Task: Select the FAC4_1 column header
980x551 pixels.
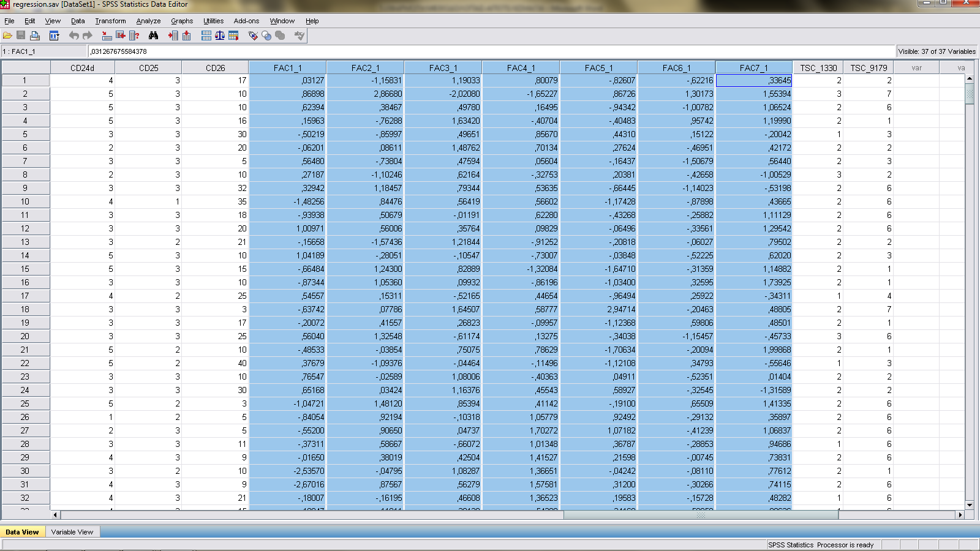Action: click(x=521, y=68)
